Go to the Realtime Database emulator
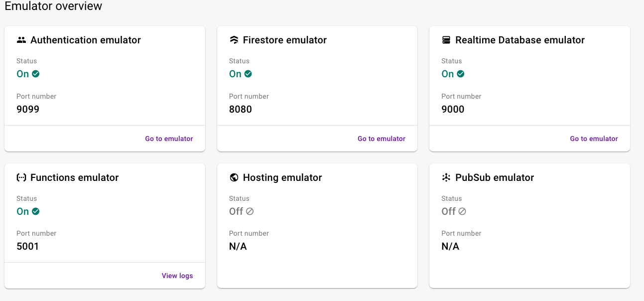644x301 pixels. point(594,139)
